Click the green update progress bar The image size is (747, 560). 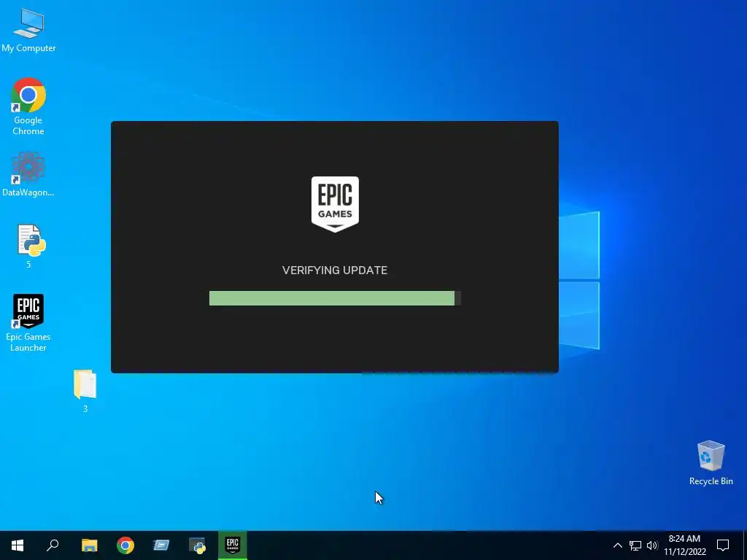335,298
